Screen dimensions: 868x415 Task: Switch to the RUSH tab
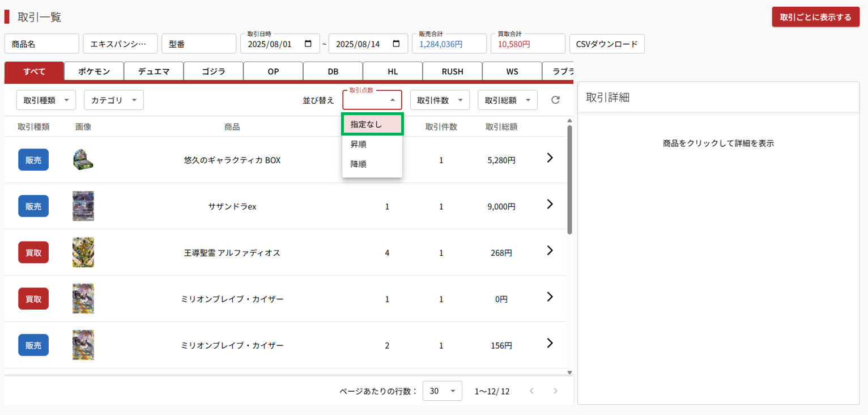[x=453, y=71]
